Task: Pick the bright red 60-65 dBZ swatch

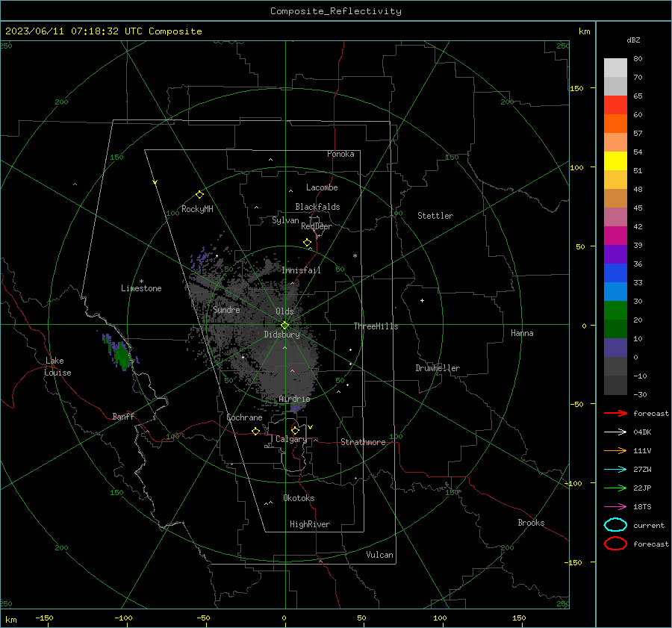Action: pyautogui.click(x=615, y=105)
